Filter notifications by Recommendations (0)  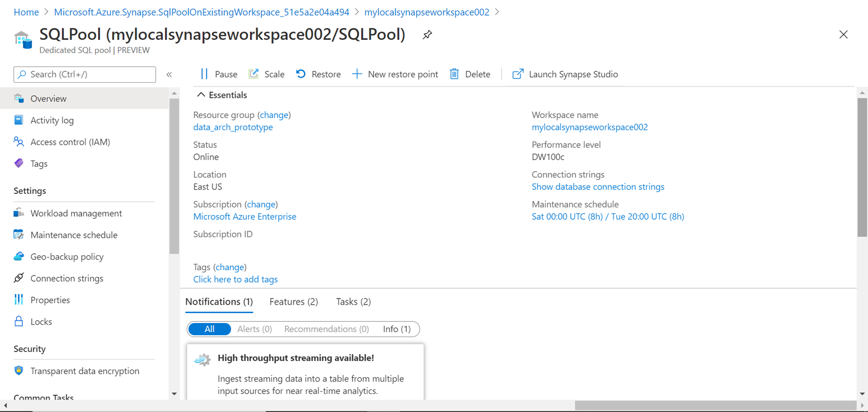(x=327, y=329)
